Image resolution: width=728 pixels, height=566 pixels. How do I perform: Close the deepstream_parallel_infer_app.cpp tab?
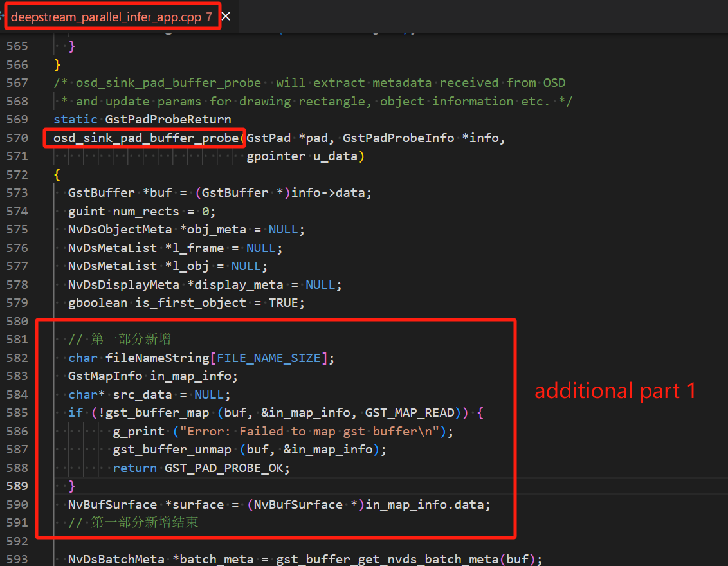pyautogui.click(x=226, y=17)
